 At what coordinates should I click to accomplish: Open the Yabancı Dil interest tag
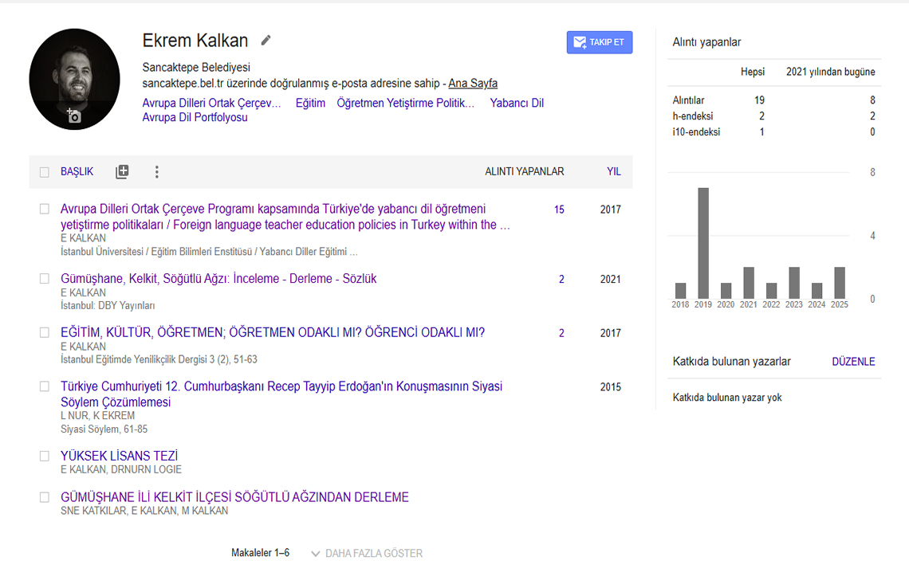(517, 103)
